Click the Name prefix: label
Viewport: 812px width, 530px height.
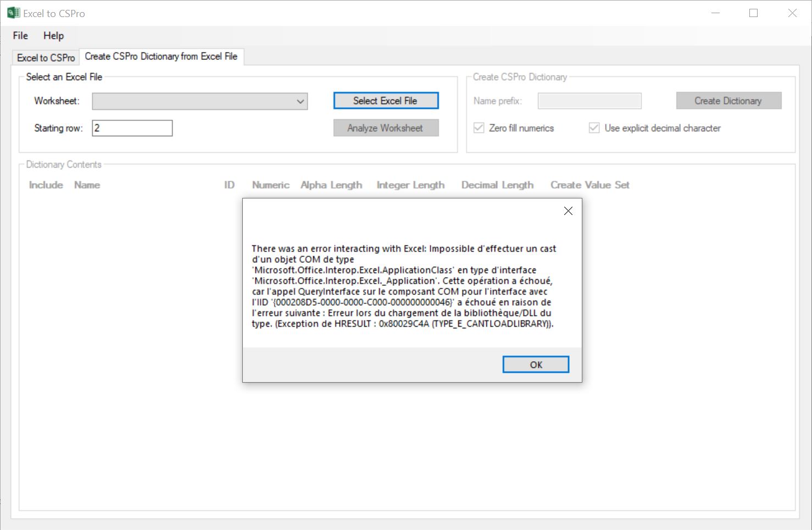498,101
